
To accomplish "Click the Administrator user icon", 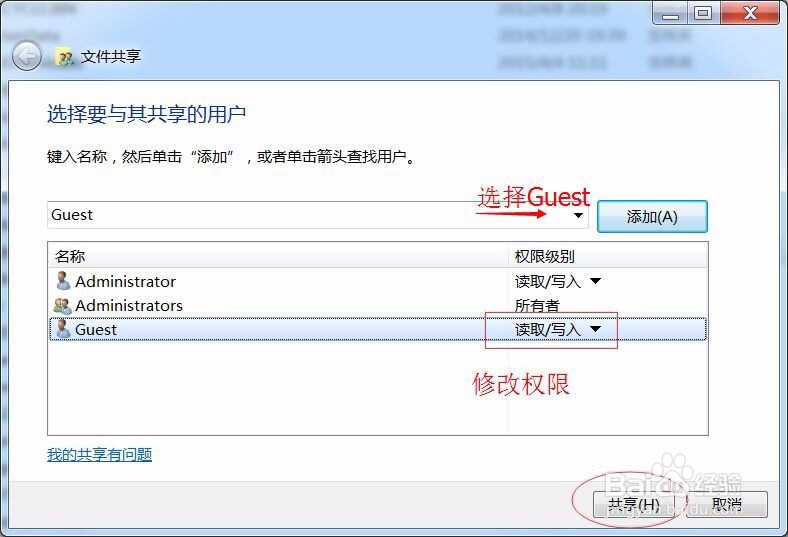I will tap(63, 281).
